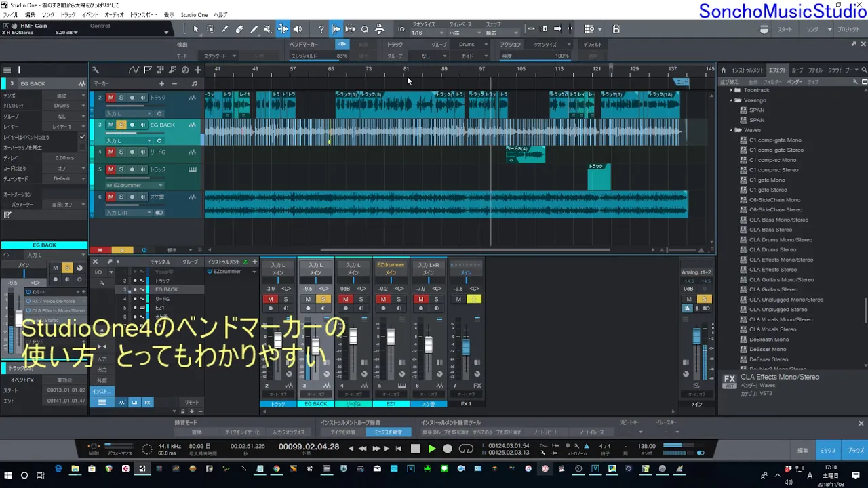Click the video player film icon
Screen dimensions: 868x488
tap(616, 29)
